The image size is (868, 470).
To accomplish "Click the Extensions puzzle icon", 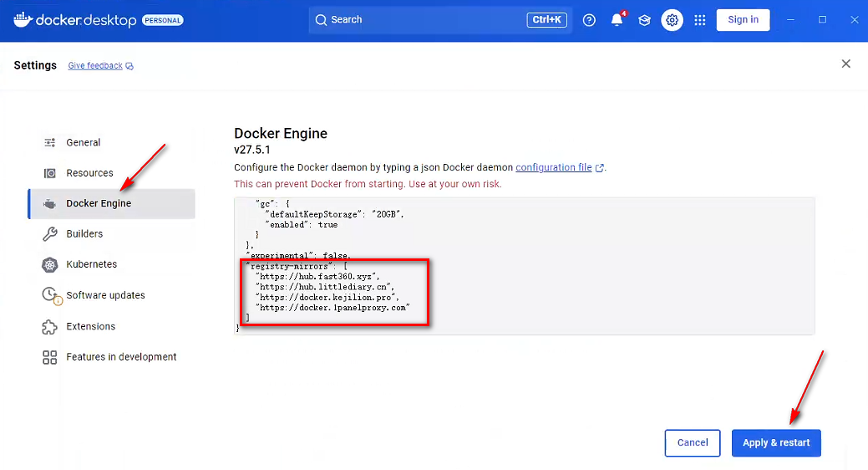I will [x=50, y=326].
